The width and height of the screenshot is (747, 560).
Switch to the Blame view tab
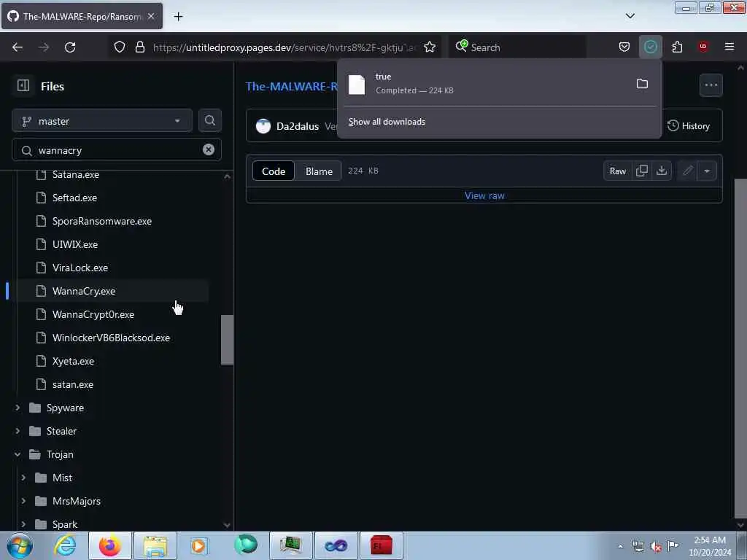click(319, 171)
